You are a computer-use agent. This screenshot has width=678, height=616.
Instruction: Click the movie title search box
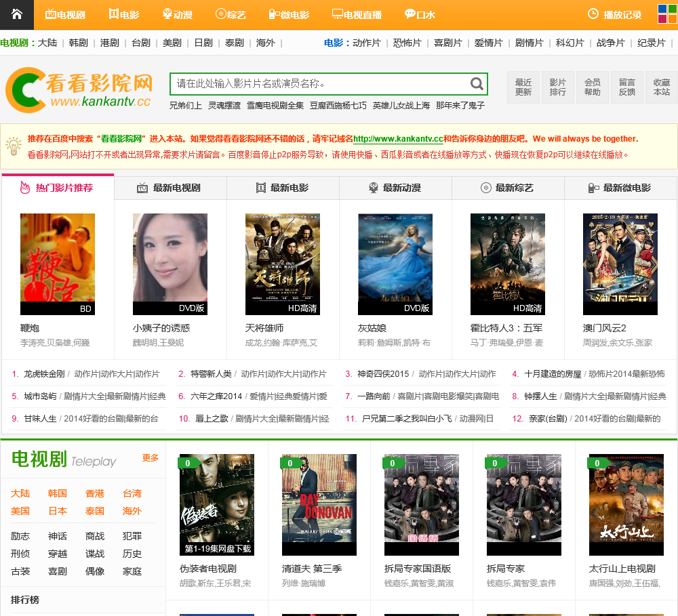319,84
